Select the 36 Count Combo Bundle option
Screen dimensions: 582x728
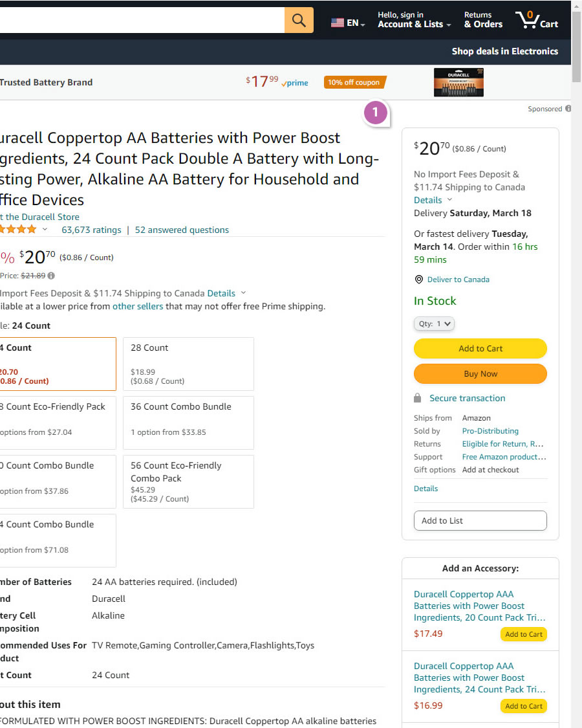tap(188, 423)
